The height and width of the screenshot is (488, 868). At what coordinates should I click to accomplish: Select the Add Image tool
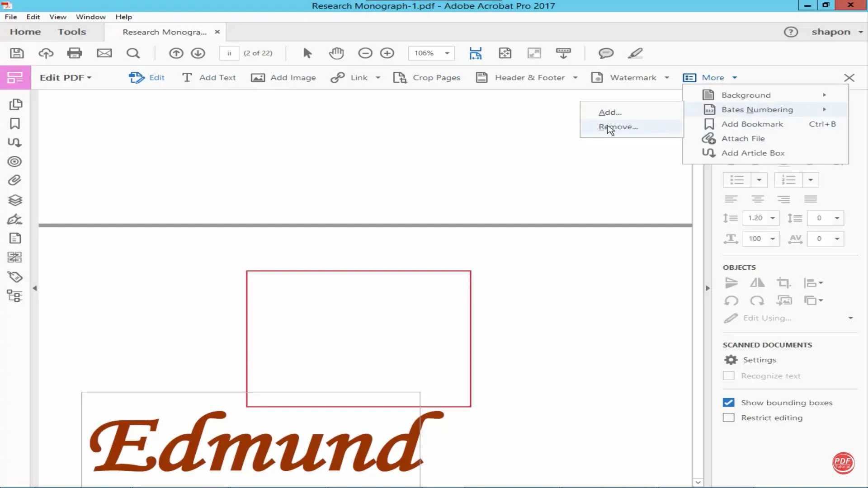coord(285,77)
